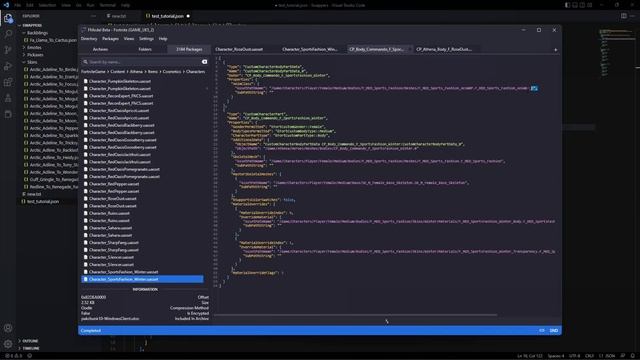This screenshot has width=640, height=360.
Task: Go to FortniteGame in the path breadcrumb
Action: [93, 72]
